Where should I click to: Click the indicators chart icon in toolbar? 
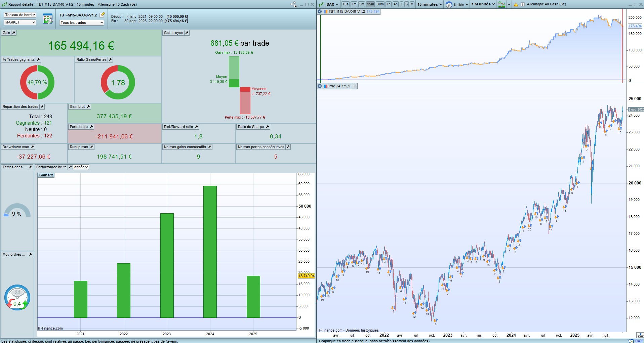[501, 4]
